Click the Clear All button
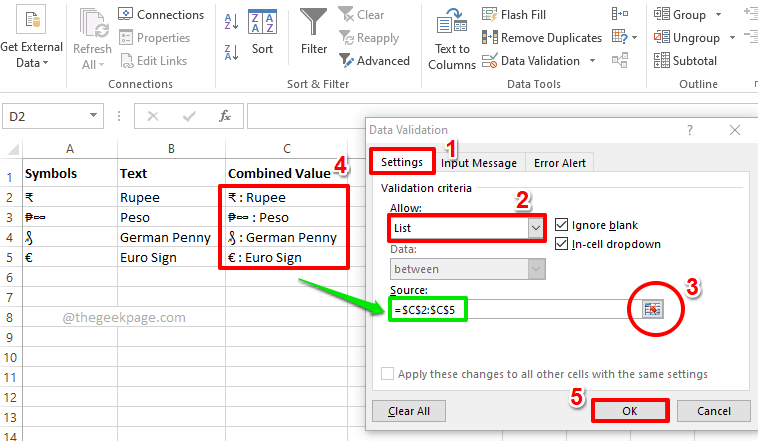The width and height of the screenshot is (758, 441). coord(408,410)
